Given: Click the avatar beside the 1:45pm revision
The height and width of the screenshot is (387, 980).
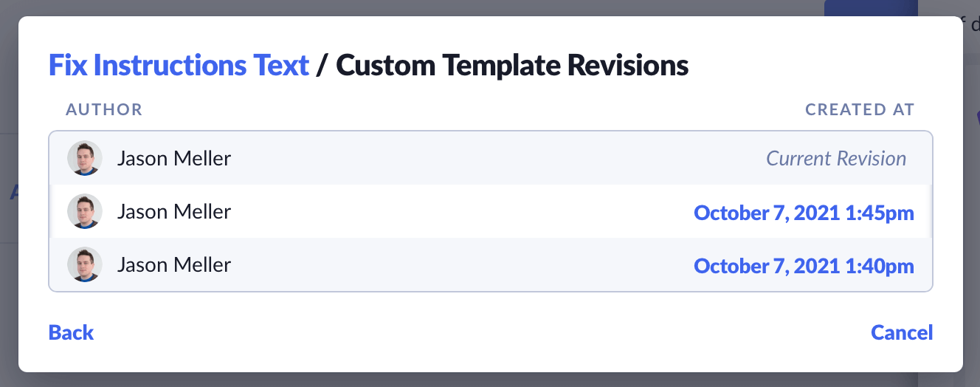Looking at the screenshot, I should click(84, 212).
